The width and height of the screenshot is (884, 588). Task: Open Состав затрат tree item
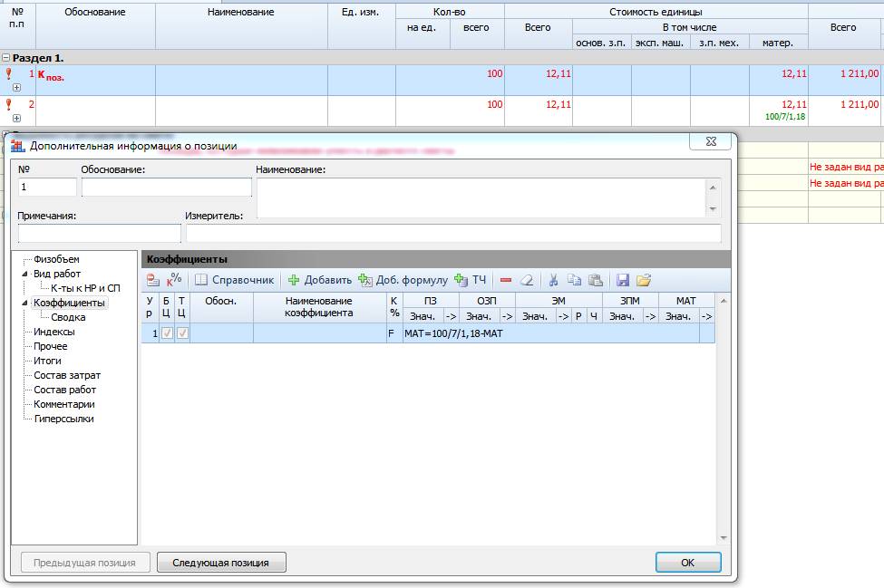point(67,376)
